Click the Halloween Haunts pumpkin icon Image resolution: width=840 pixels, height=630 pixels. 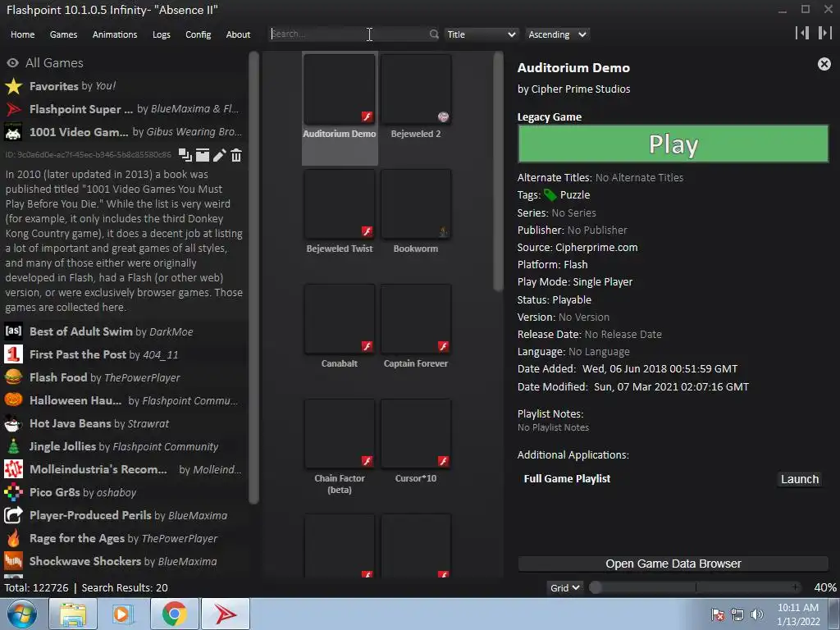click(13, 400)
